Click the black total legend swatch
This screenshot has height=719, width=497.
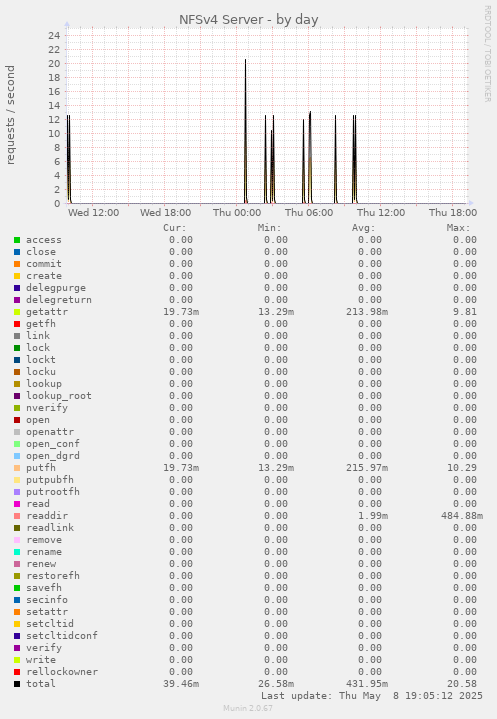[17, 684]
